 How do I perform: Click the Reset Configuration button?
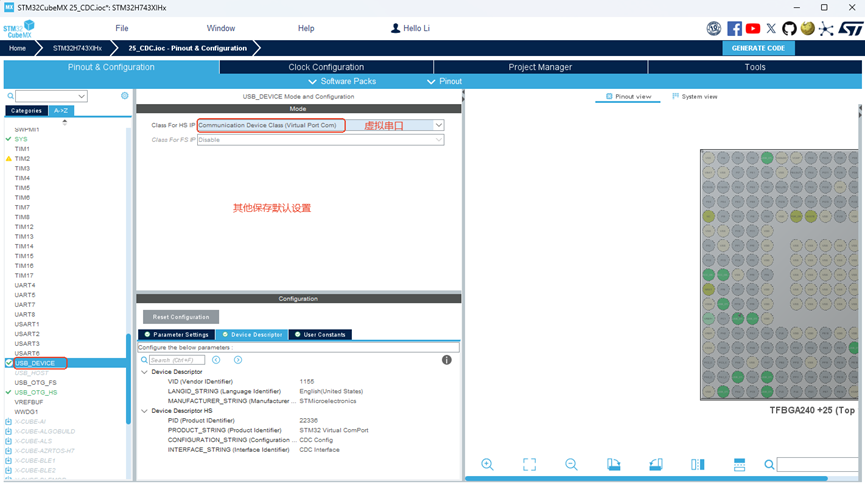(181, 317)
